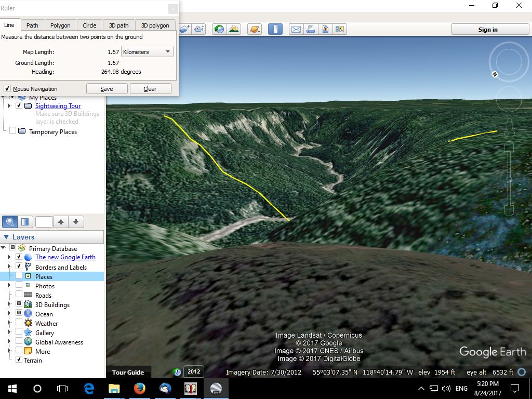This screenshot has height=399, width=532.
Task: Open the Windows Start menu
Action: [12, 389]
